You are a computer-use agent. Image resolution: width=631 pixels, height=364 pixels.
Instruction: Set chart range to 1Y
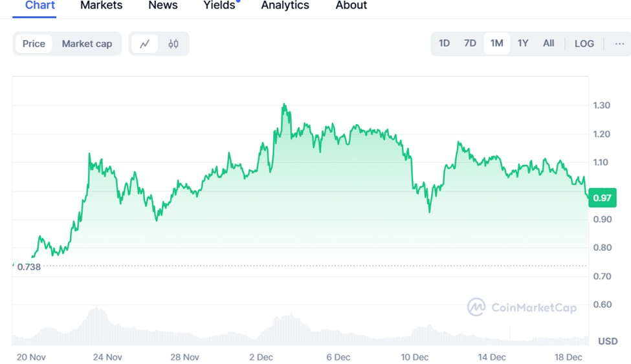tap(523, 43)
